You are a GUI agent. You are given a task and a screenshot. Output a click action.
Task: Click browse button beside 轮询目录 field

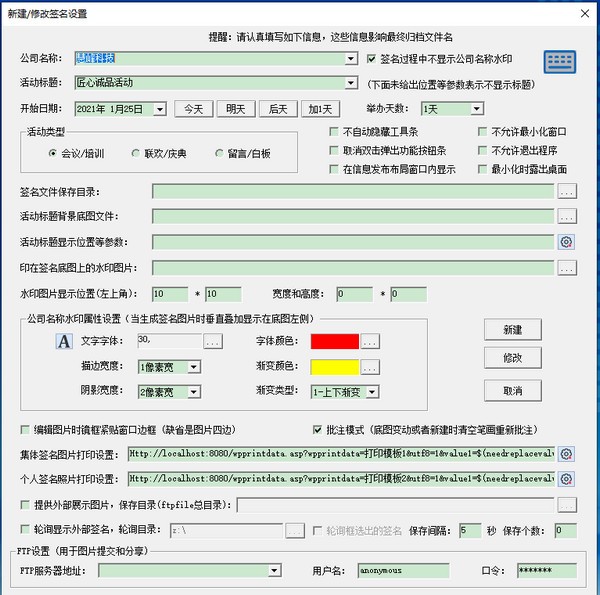pyautogui.click(x=295, y=531)
